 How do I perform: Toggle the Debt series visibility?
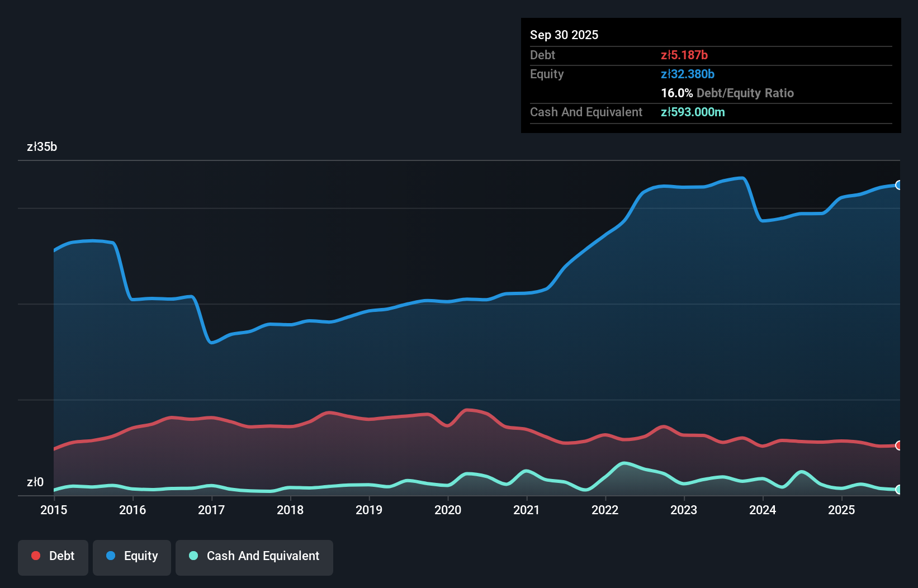pos(53,557)
